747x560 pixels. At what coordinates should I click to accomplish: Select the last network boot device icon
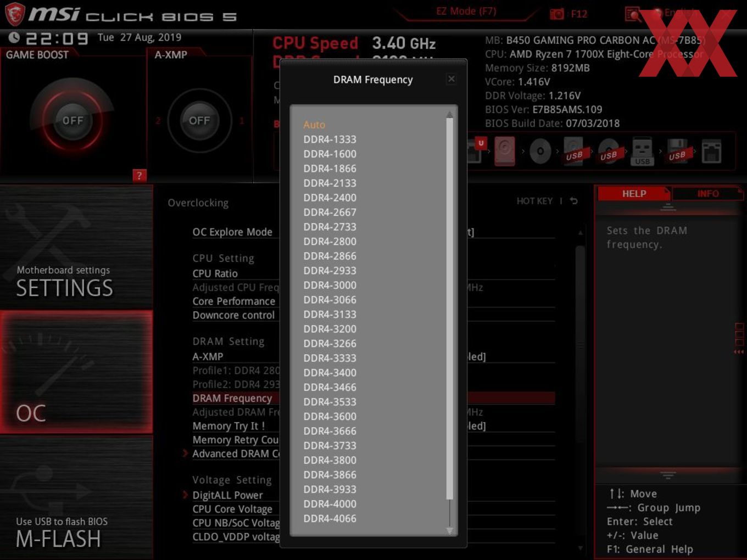(x=711, y=151)
